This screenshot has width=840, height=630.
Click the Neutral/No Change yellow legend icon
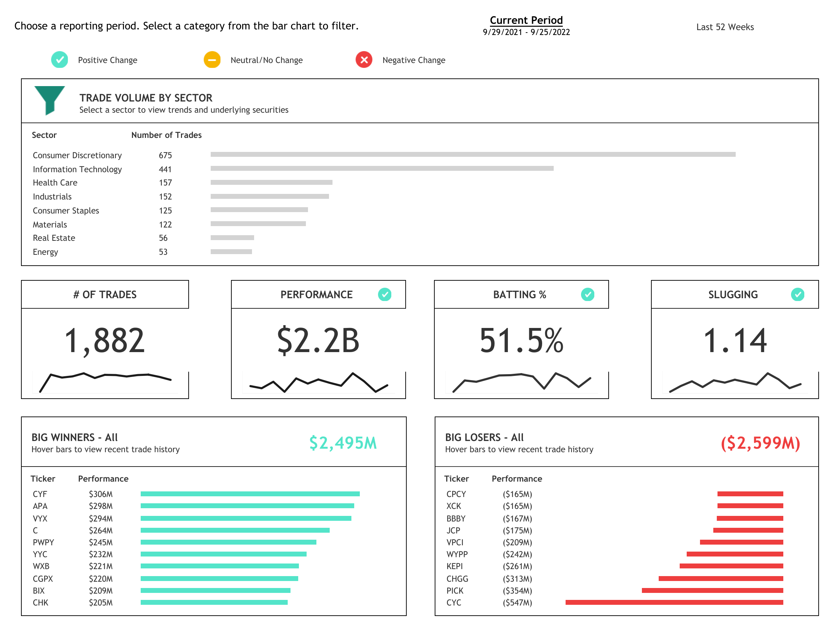pyautogui.click(x=212, y=59)
